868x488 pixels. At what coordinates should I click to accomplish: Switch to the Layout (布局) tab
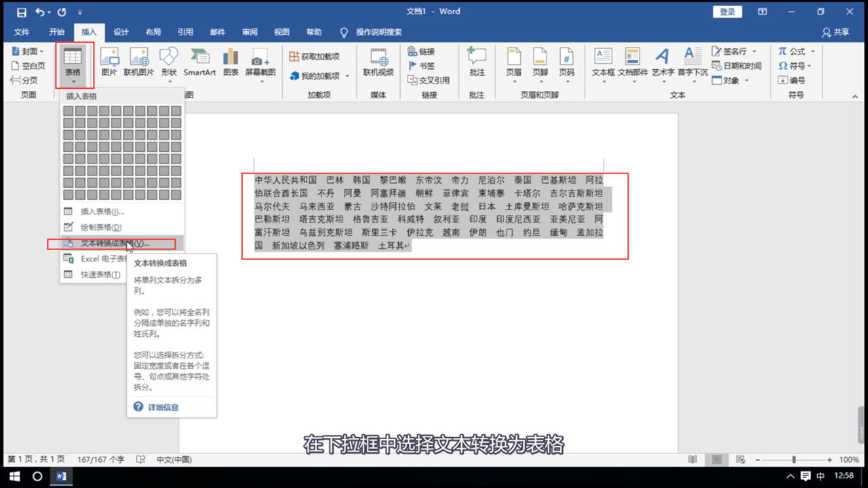tap(153, 32)
